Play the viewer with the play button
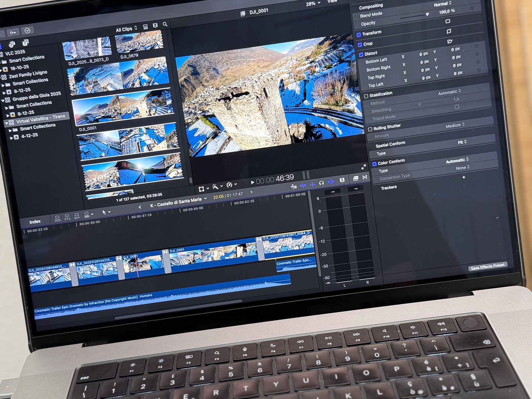The width and height of the screenshot is (532, 399). (x=252, y=182)
